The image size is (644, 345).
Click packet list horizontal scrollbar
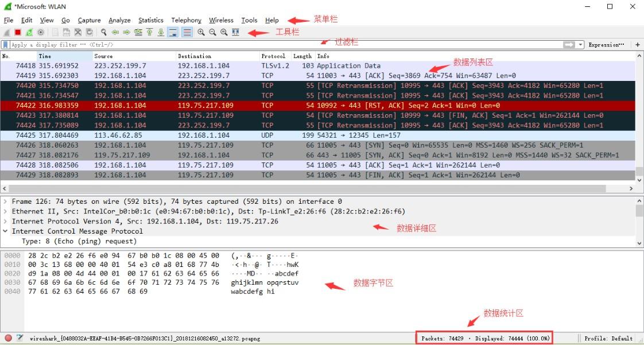click(307, 188)
